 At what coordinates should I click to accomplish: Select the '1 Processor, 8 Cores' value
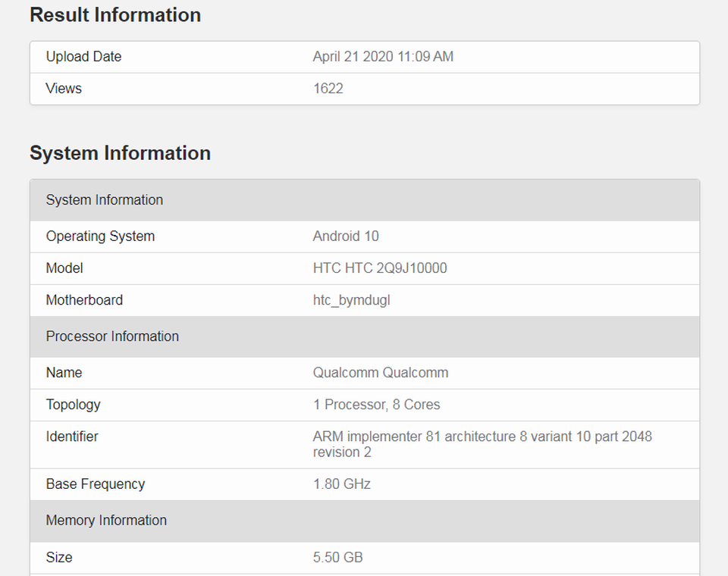(x=377, y=405)
